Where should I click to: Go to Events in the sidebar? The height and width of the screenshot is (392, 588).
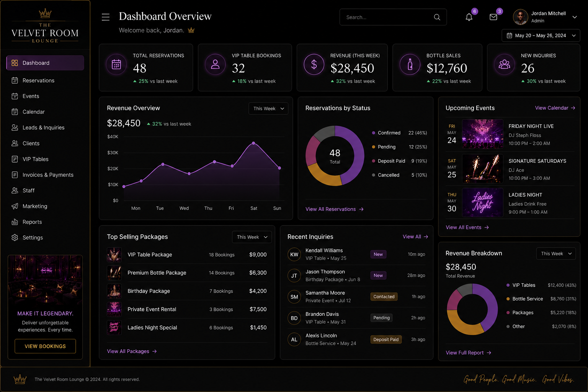pyautogui.click(x=45, y=96)
